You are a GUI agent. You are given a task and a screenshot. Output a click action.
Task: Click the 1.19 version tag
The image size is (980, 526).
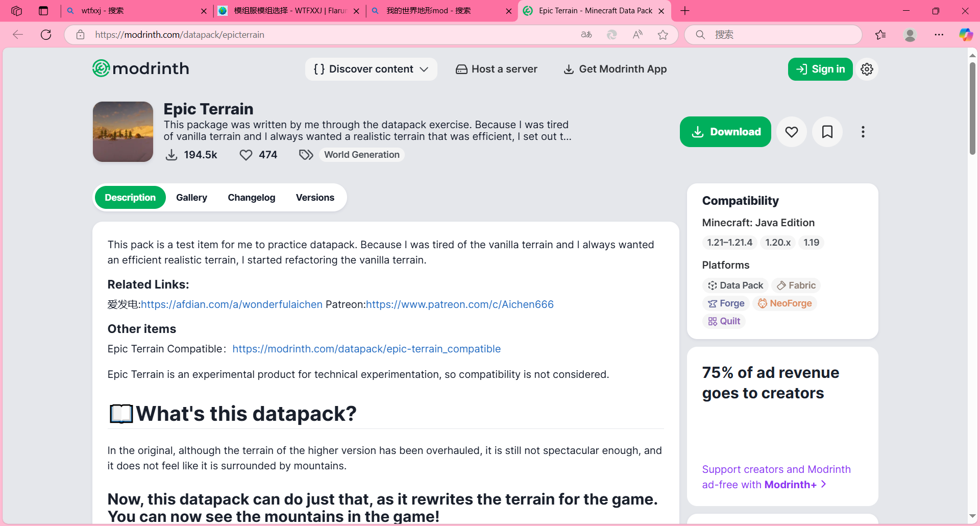tap(811, 243)
